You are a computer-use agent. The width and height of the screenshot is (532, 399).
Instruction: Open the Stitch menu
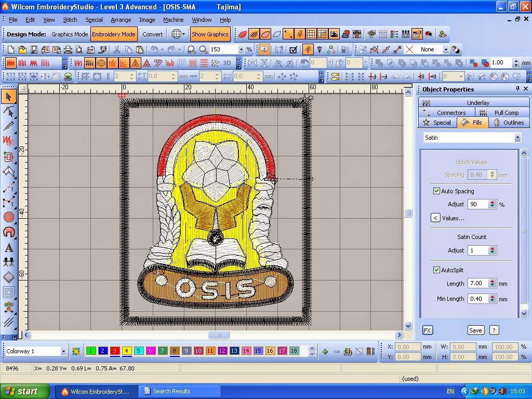click(x=70, y=20)
